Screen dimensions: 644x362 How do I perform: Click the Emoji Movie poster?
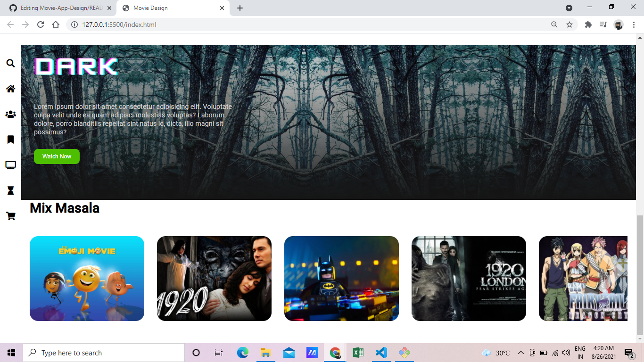click(87, 279)
